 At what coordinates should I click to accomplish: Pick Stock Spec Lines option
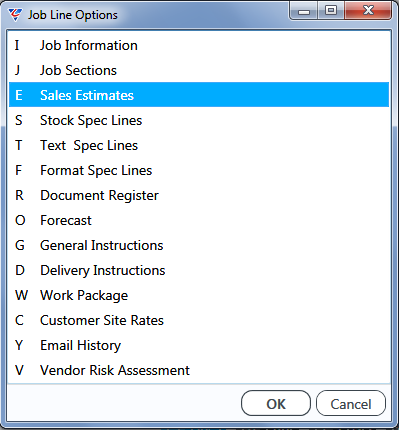tap(199, 120)
